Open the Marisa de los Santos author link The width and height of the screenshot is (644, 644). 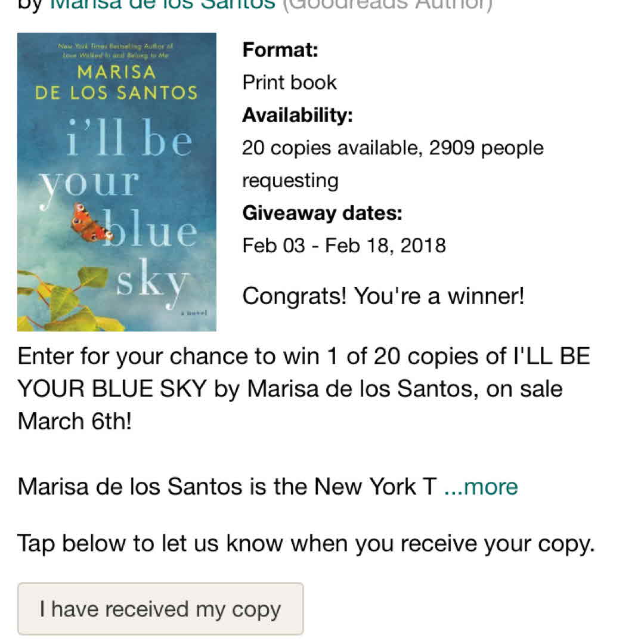162,5
